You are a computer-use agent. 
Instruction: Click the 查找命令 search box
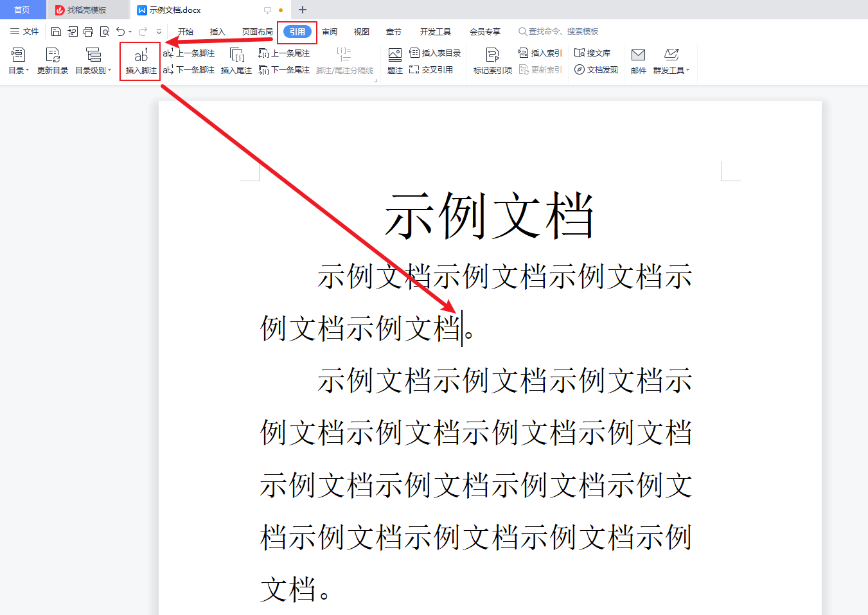[559, 31]
